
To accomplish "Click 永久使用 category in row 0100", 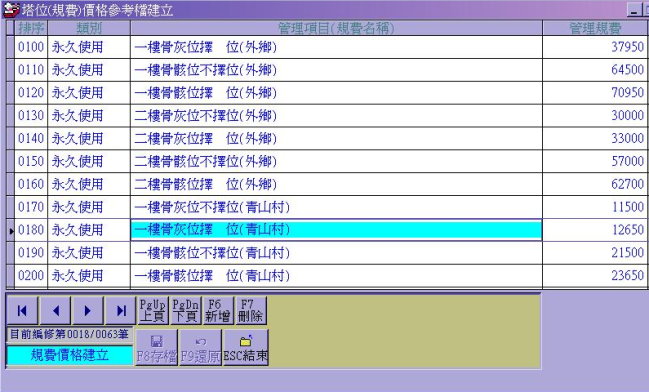I will [x=89, y=47].
